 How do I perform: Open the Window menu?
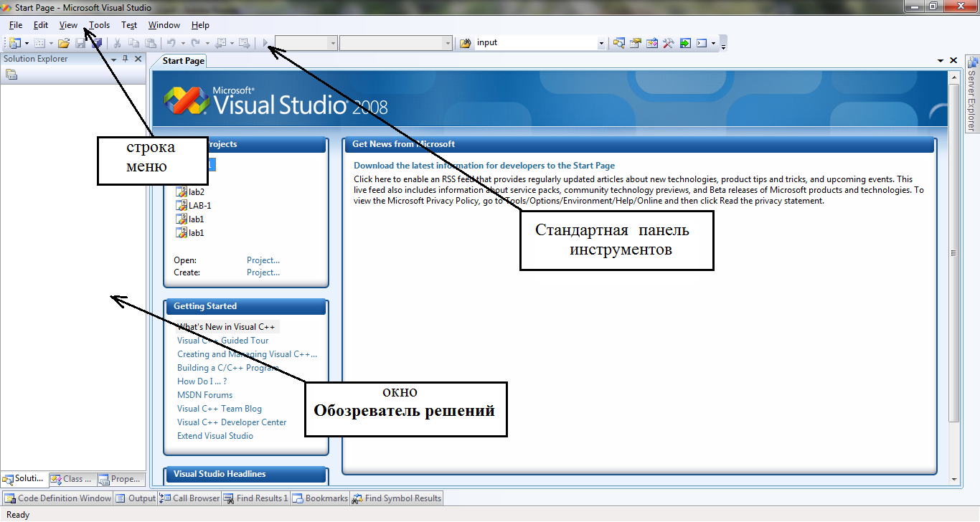164,25
